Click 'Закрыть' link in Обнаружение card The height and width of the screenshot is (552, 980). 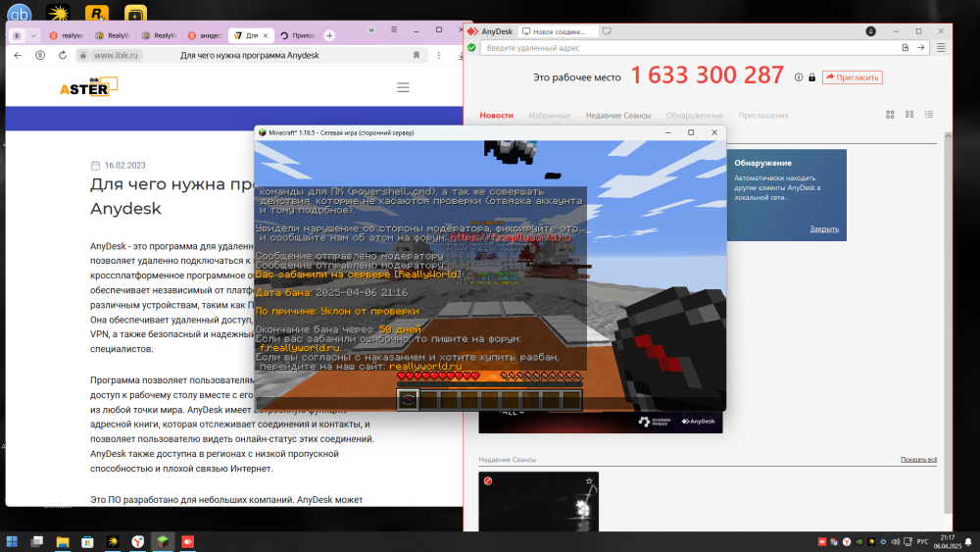[x=824, y=228]
